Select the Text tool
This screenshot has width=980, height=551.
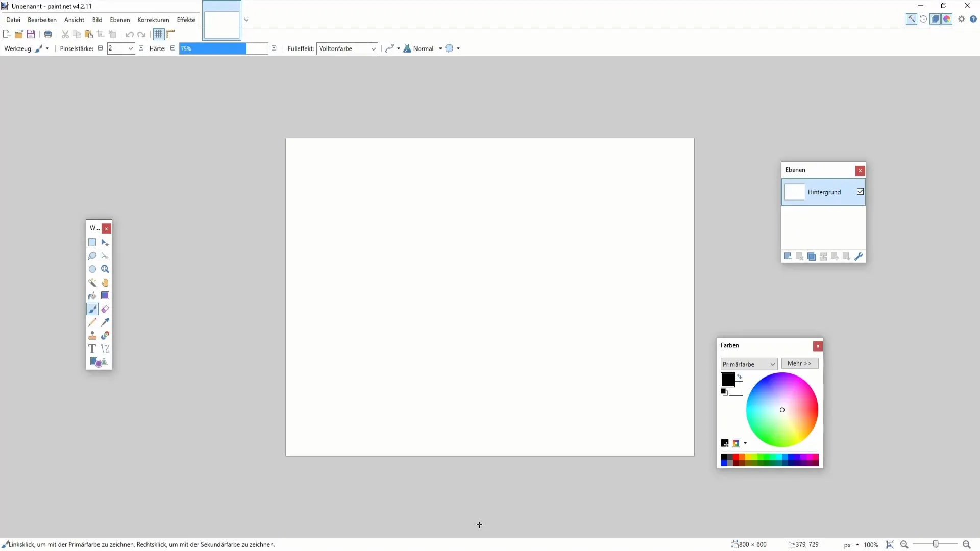pos(92,348)
